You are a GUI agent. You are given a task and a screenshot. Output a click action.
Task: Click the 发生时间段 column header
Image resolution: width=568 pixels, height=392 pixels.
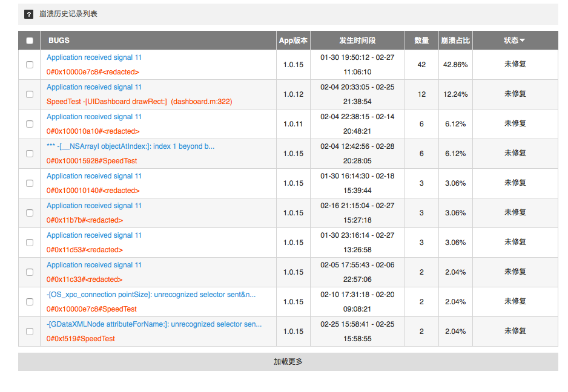(x=357, y=41)
